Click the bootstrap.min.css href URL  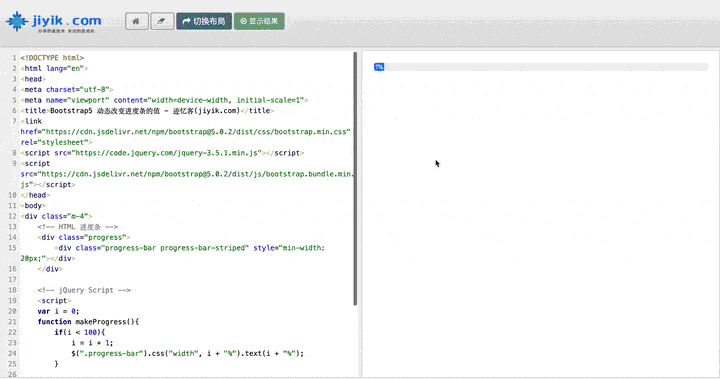[196, 132]
